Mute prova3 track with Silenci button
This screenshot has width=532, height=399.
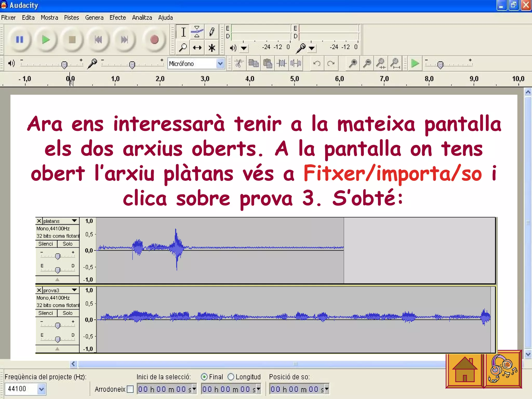tap(46, 313)
